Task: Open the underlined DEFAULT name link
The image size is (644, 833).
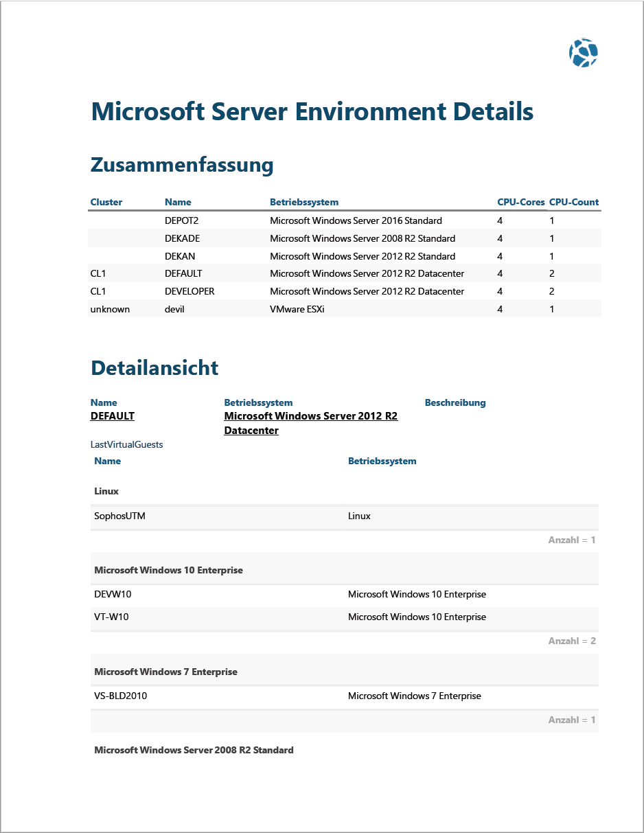Action: click(113, 416)
